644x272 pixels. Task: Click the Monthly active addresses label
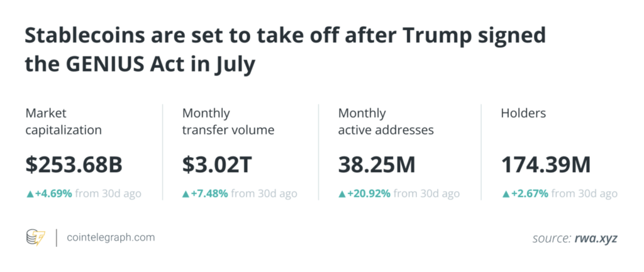tap(386, 122)
